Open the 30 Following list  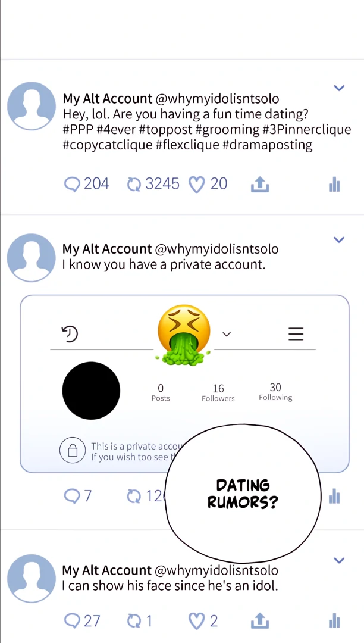pos(275,392)
